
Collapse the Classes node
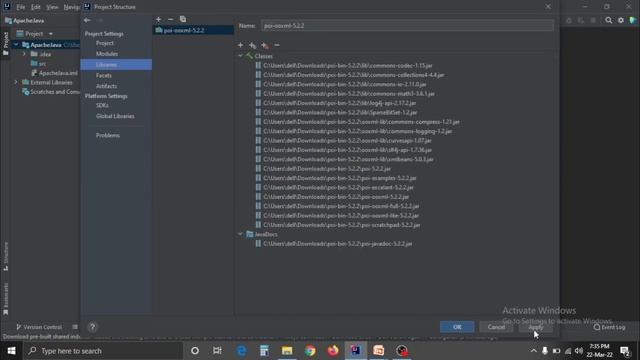240,56
